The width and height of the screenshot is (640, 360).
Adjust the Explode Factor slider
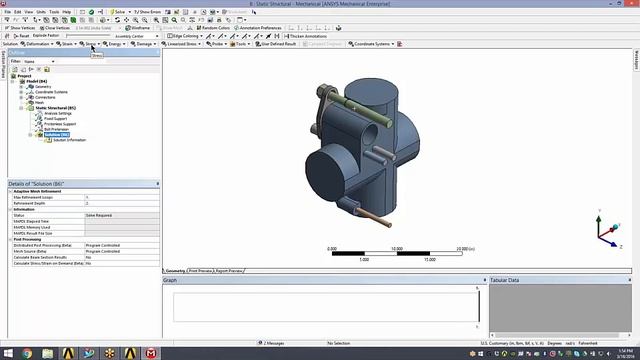(x=88, y=36)
